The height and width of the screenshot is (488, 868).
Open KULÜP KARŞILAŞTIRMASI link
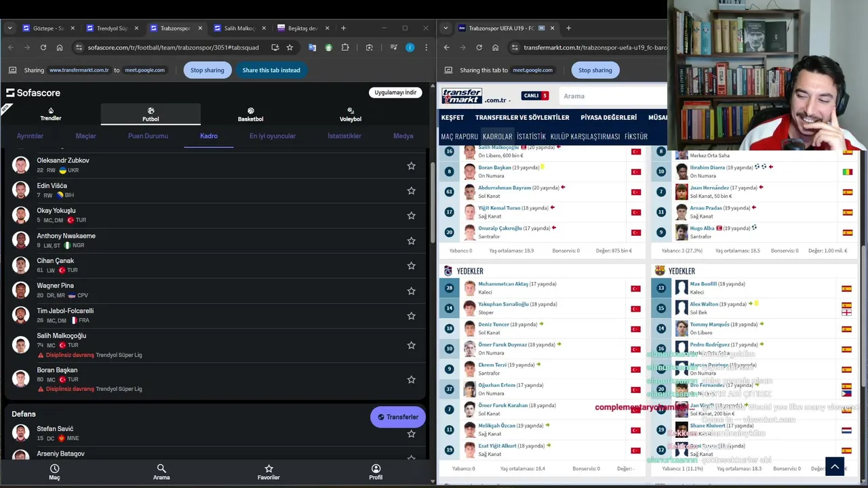tap(585, 136)
